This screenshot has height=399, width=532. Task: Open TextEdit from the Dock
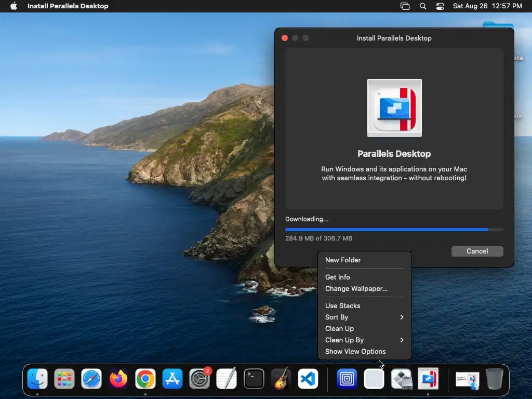[227, 379]
